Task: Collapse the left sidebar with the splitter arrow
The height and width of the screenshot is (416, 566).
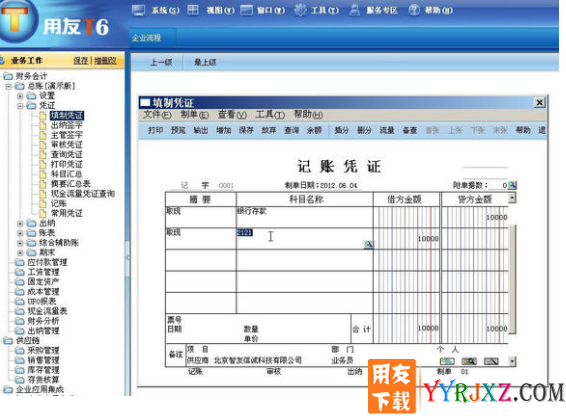Action: click(127, 257)
